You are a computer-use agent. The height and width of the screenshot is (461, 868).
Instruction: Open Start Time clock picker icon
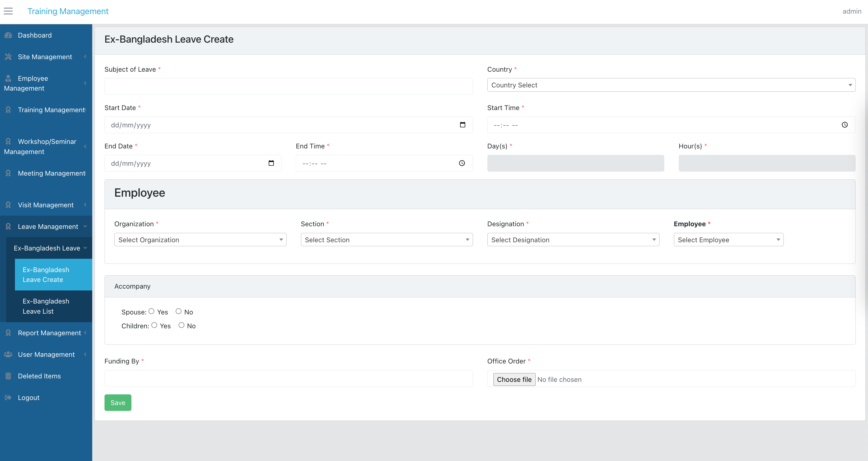click(x=845, y=125)
